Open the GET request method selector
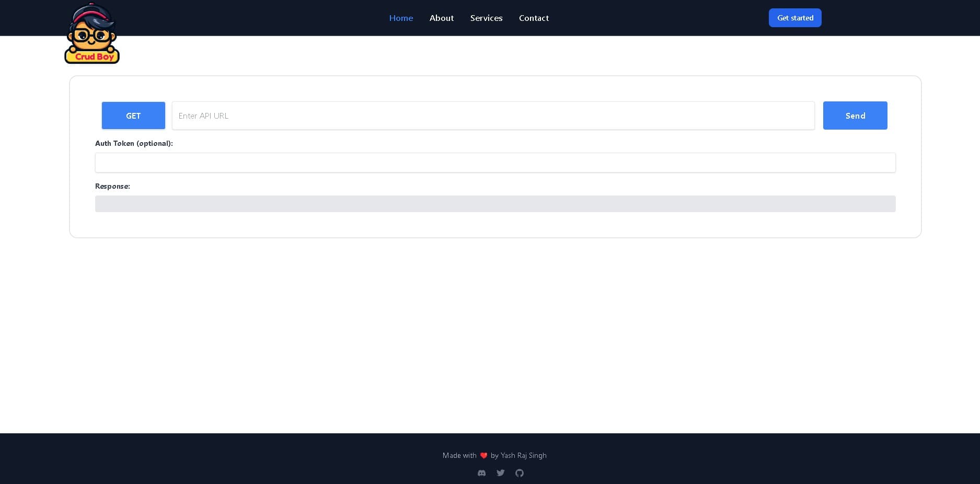Viewport: 980px width, 484px height. 133,116
